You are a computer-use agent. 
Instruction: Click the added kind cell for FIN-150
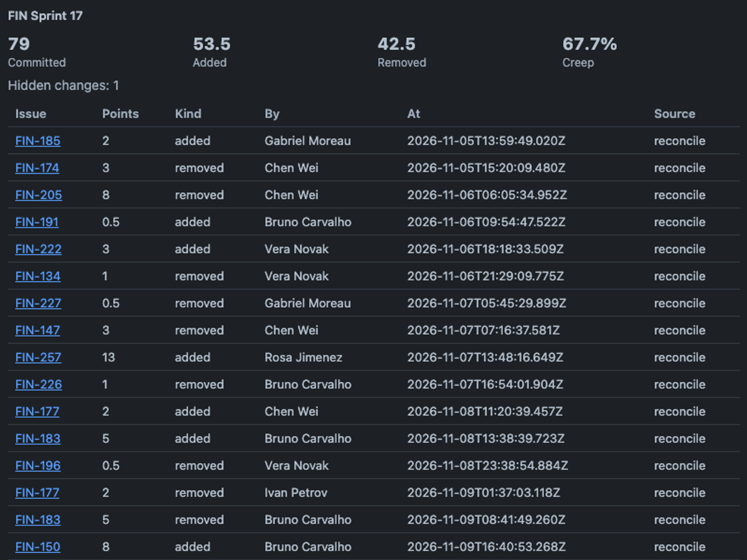click(192, 547)
